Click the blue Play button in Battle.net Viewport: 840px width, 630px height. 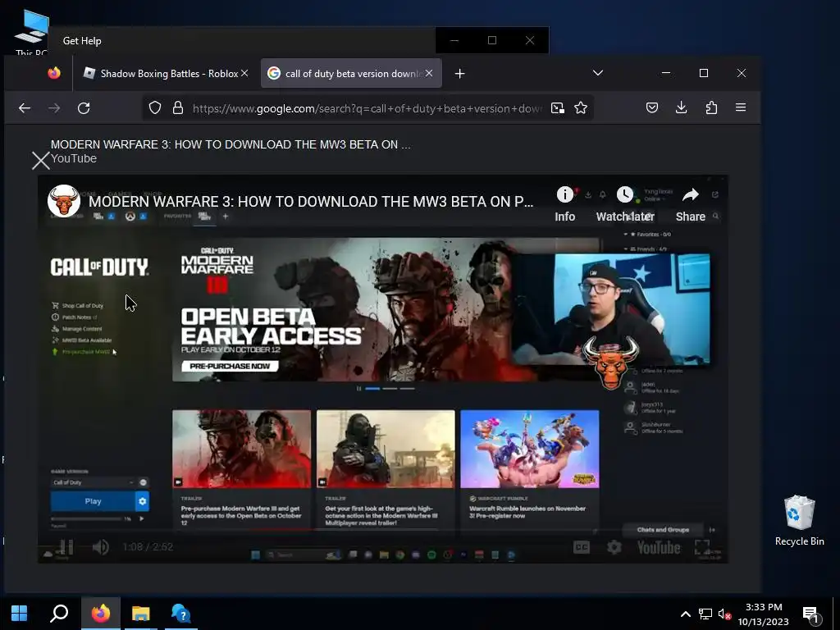tap(93, 501)
